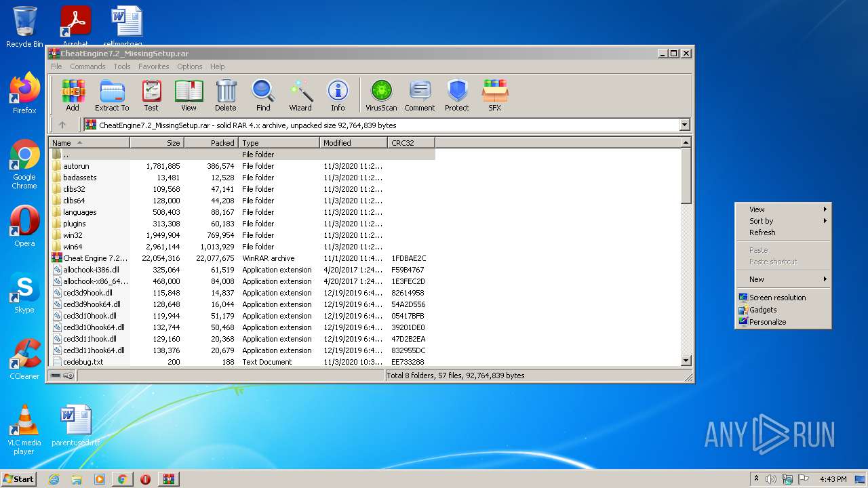
Task: Click the Delete trash icon
Action: pyautogui.click(x=226, y=95)
